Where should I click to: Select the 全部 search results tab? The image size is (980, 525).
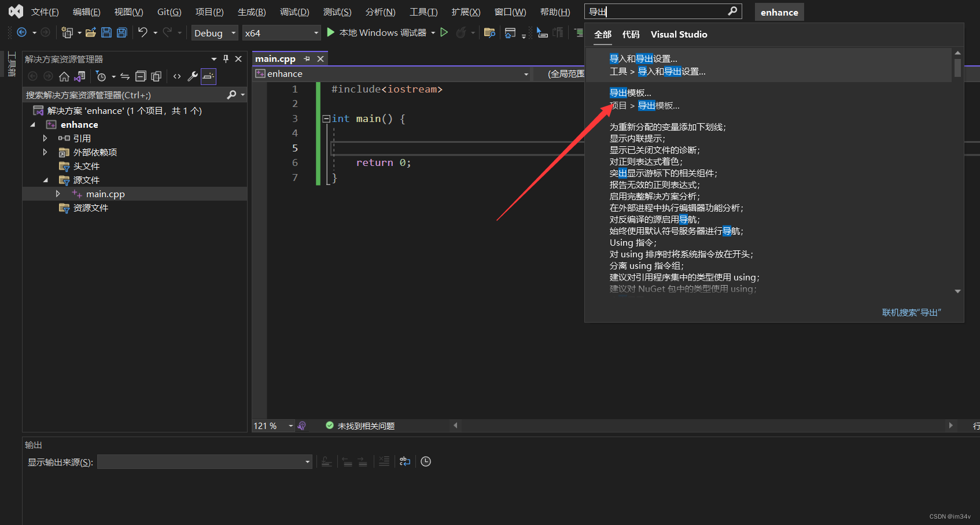(x=603, y=35)
